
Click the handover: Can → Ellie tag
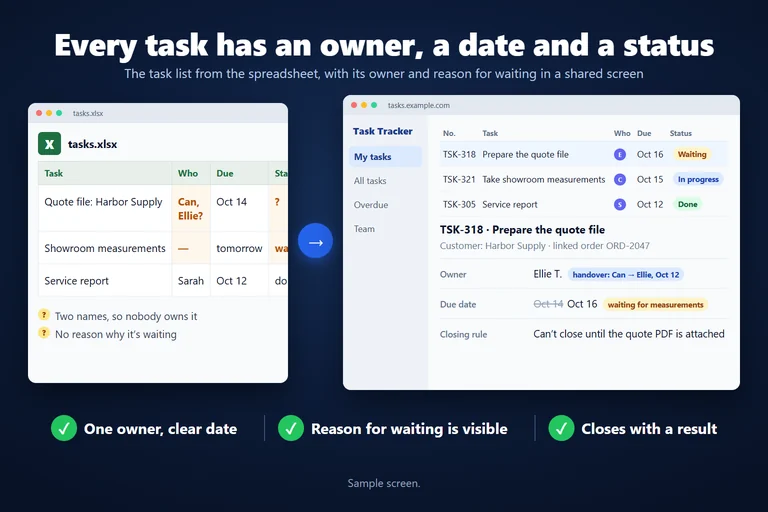(625, 275)
